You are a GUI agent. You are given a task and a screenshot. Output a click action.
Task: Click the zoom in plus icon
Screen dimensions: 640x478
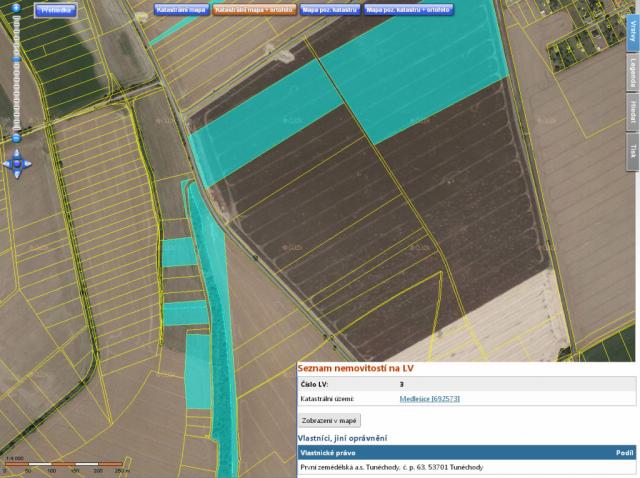(17, 8)
